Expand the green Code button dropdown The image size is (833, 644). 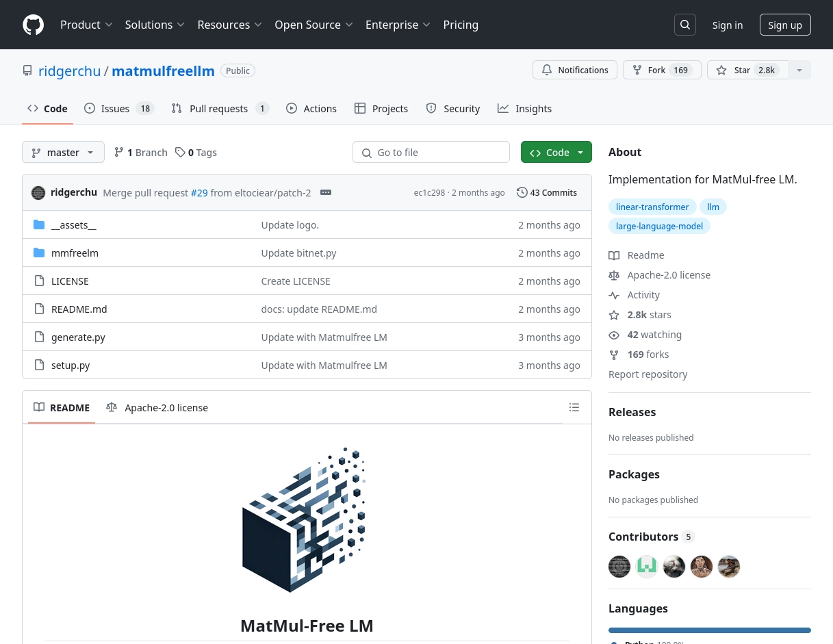(580, 152)
